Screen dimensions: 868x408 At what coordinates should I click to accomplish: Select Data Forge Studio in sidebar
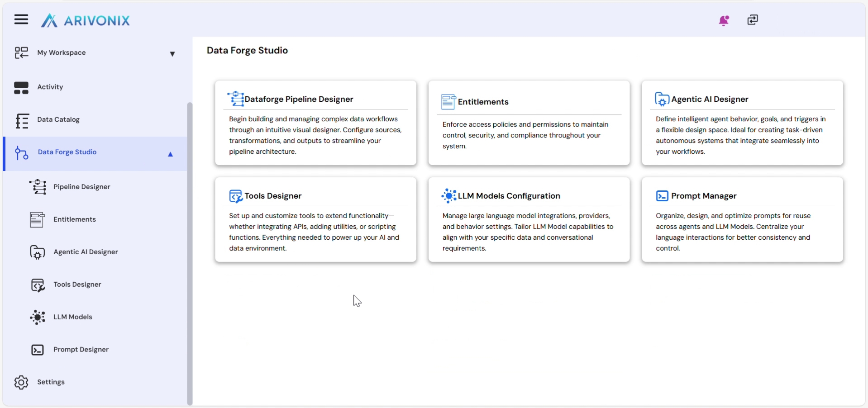[67, 152]
